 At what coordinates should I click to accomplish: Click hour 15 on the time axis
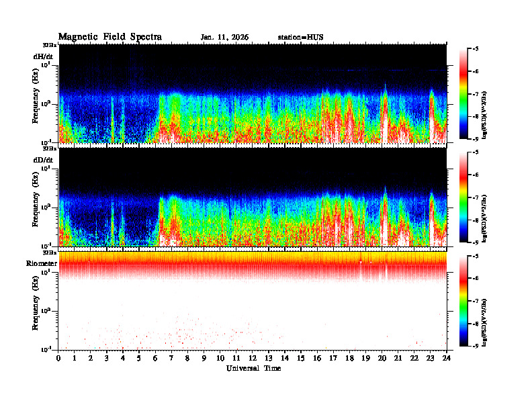tap(301, 358)
